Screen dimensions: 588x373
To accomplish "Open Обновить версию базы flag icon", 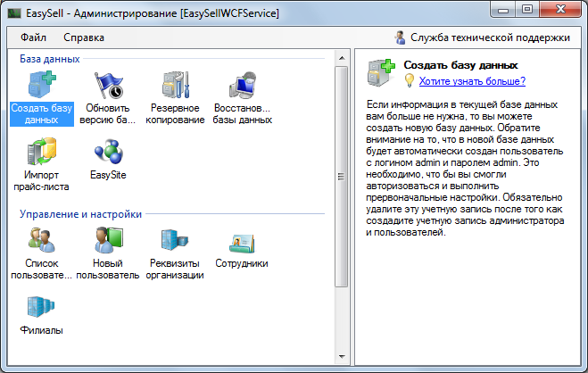I will tap(108, 85).
